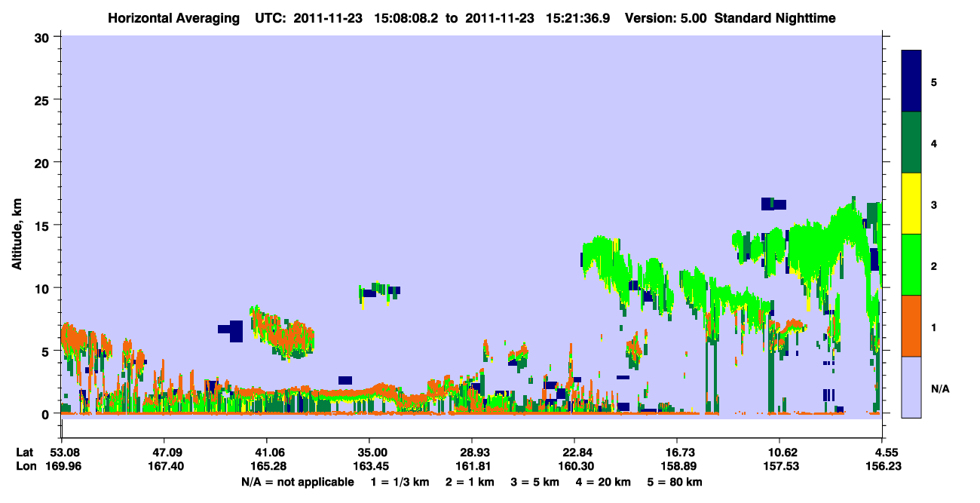Click the "1 = 1/3 km" legend note
Viewport: 980px width, 503px height.
[400, 482]
